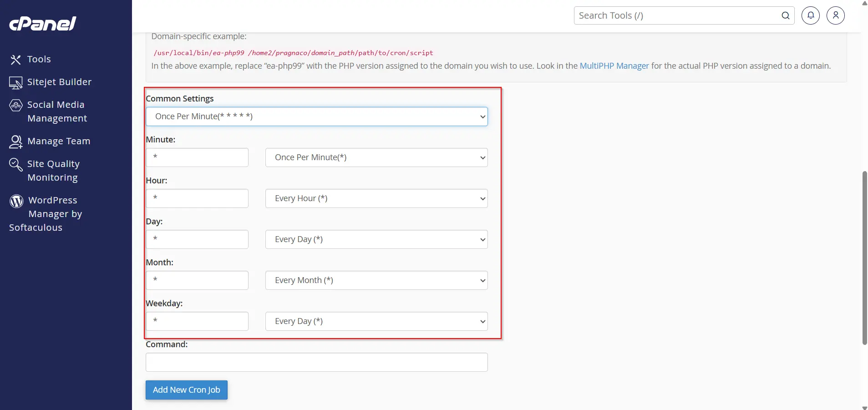Viewport: 868px width, 410px height.
Task: Click the WordPress logo icon
Action: coord(16,201)
